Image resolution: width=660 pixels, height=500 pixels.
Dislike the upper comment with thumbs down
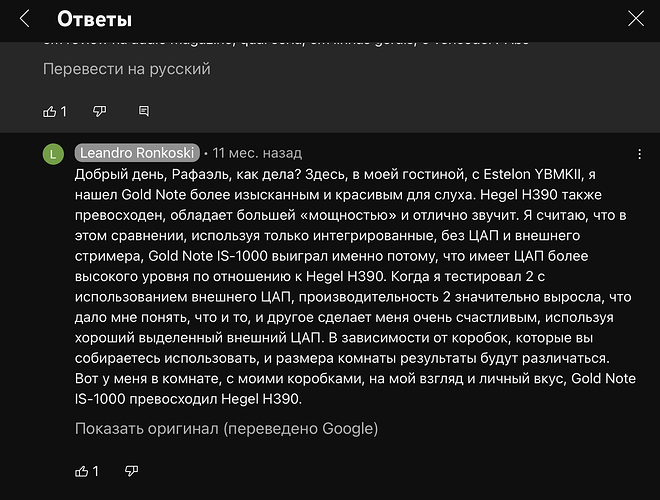[99, 111]
